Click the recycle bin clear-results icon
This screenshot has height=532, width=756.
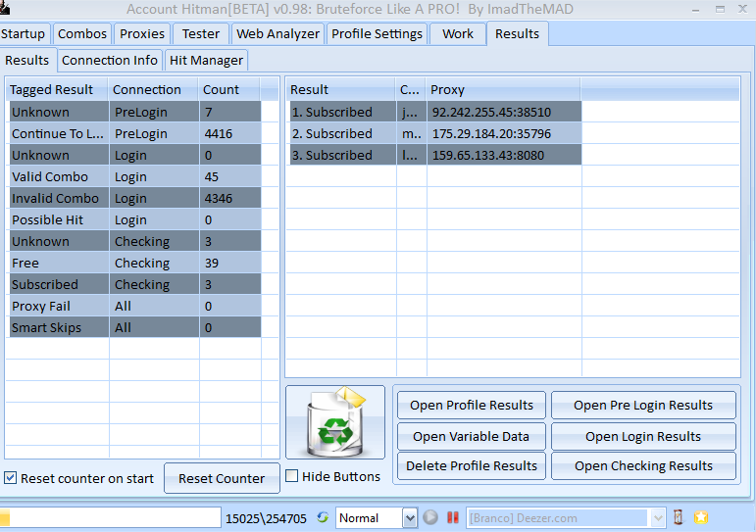point(335,422)
